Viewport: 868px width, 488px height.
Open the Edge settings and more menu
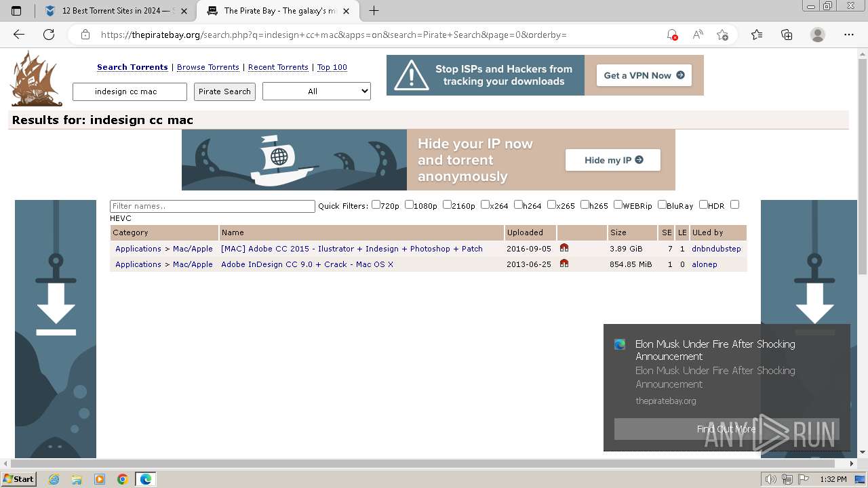point(848,35)
